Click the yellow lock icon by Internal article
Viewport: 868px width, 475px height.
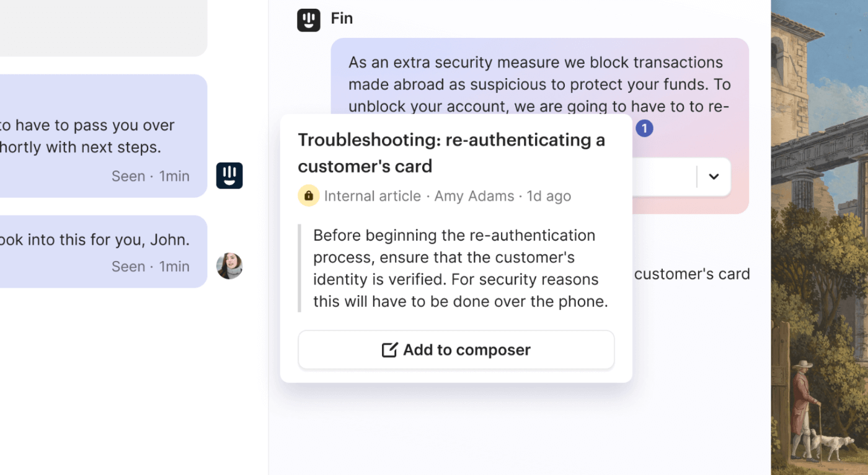[x=308, y=196]
